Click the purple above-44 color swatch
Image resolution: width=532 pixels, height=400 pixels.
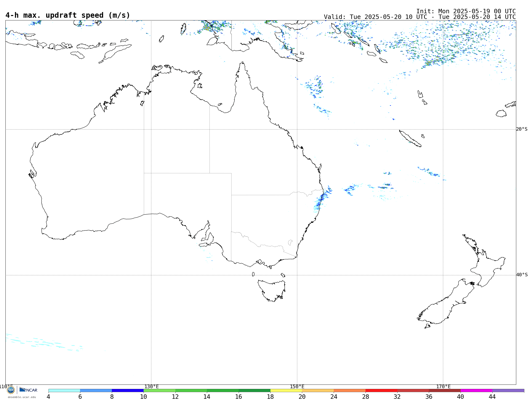[x=508, y=391]
